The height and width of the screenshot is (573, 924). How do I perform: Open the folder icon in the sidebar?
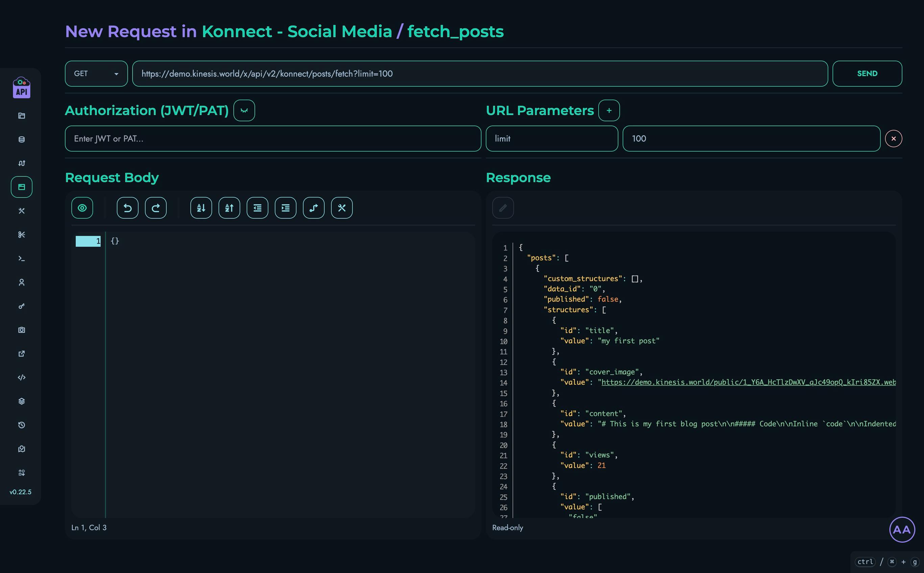pos(22,116)
